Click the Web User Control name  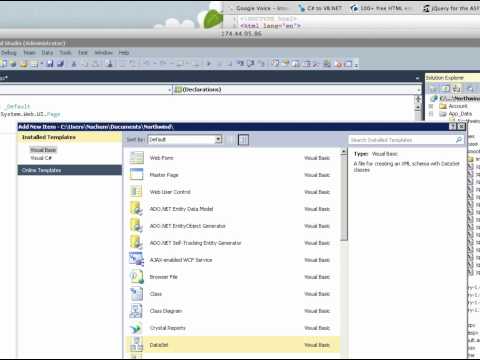pyautogui.click(x=170, y=192)
